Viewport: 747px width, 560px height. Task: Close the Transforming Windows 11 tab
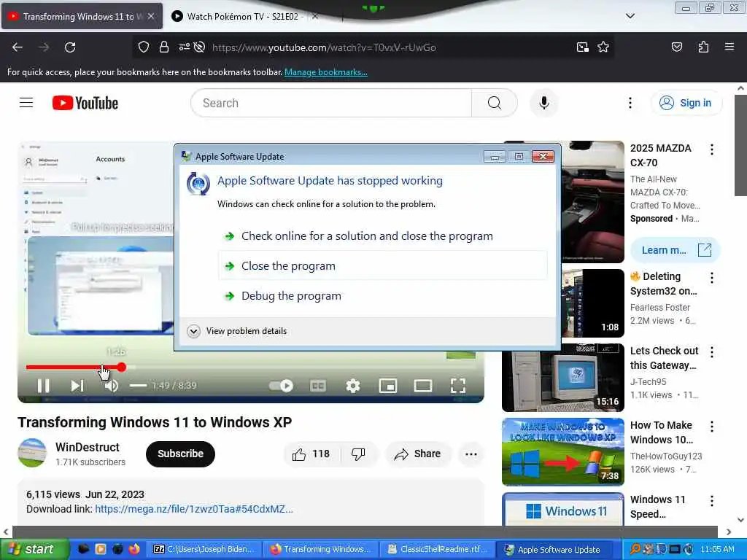(151, 16)
